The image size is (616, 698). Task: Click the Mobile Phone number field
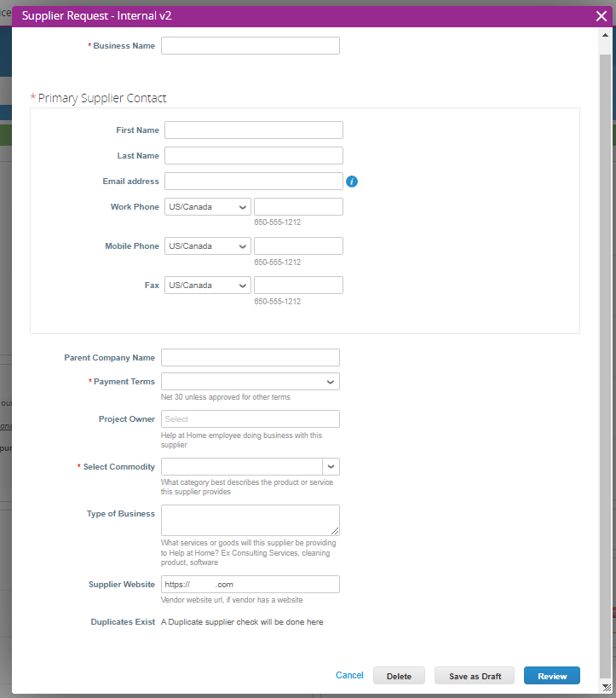299,245
